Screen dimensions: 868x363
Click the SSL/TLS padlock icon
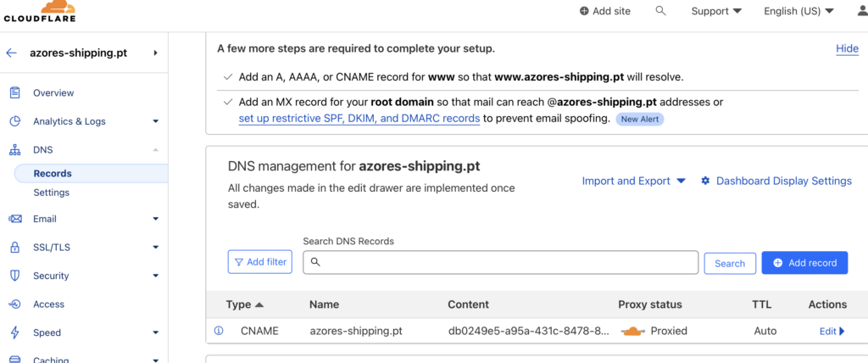point(15,247)
